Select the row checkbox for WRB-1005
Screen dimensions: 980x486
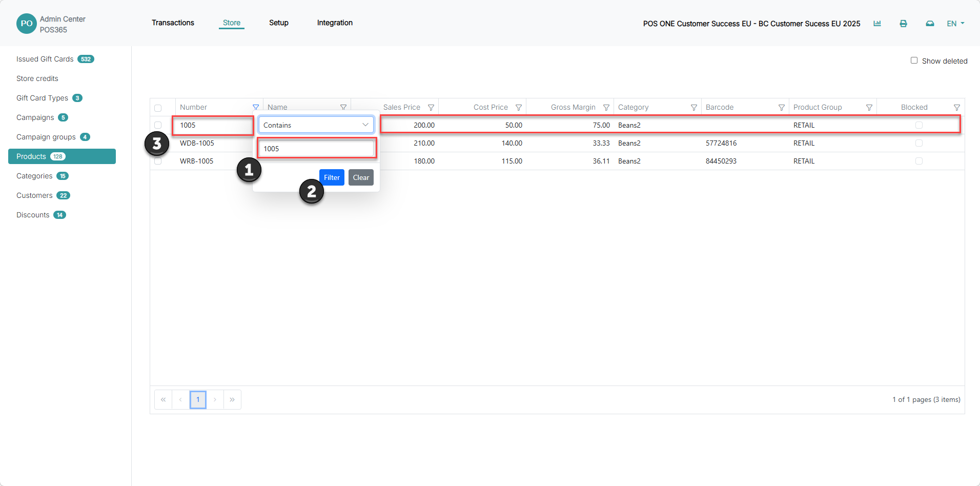coord(158,161)
